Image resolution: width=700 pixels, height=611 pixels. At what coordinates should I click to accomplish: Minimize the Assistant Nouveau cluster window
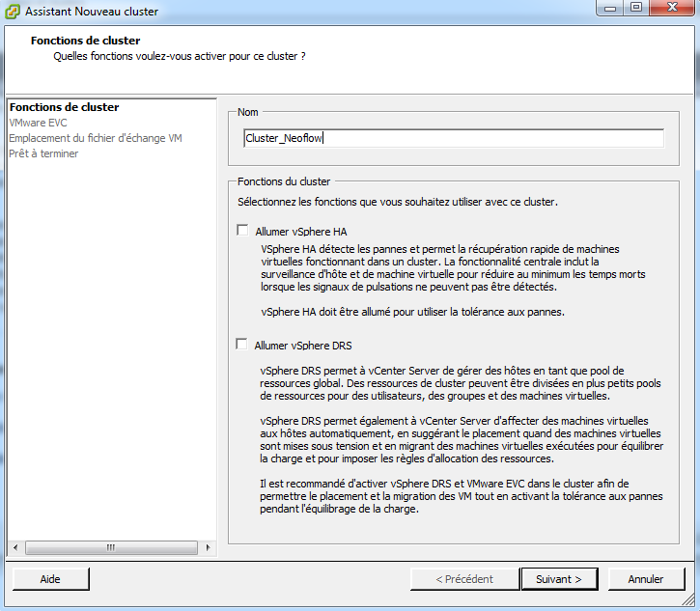610,8
